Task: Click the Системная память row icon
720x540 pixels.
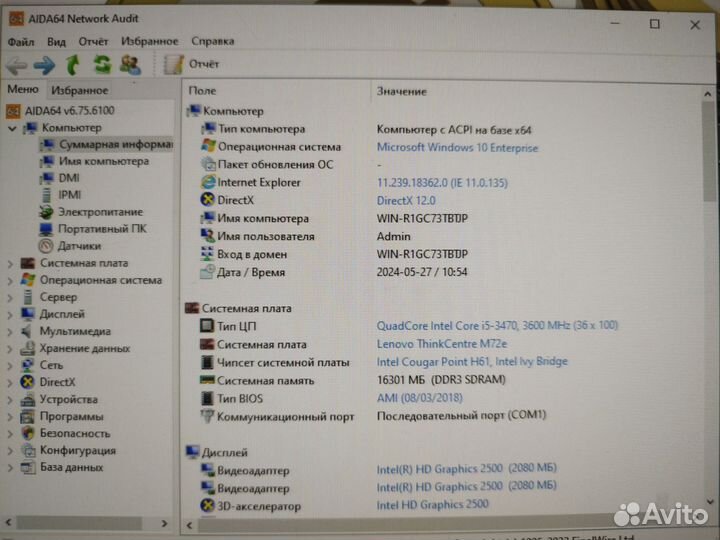Action: [207, 380]
